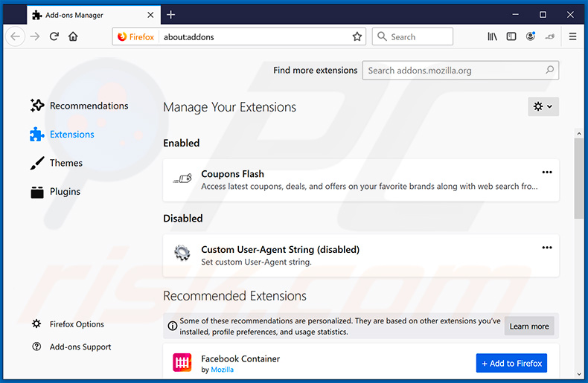
Task: Add Facebook Container to Firefox
Action: pyautogui.click(x=511, y=363)
